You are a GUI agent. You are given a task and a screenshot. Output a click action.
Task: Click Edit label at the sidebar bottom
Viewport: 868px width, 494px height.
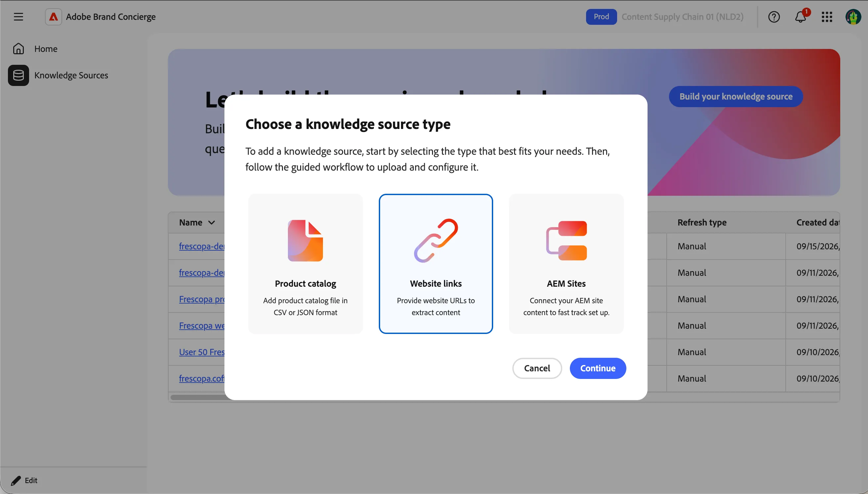click(31, 480)
